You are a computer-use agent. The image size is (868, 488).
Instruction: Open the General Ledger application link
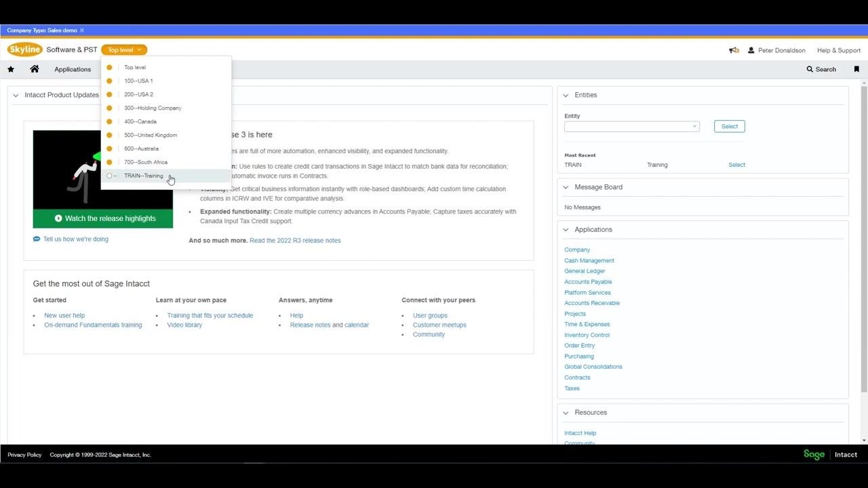point(585,271)
